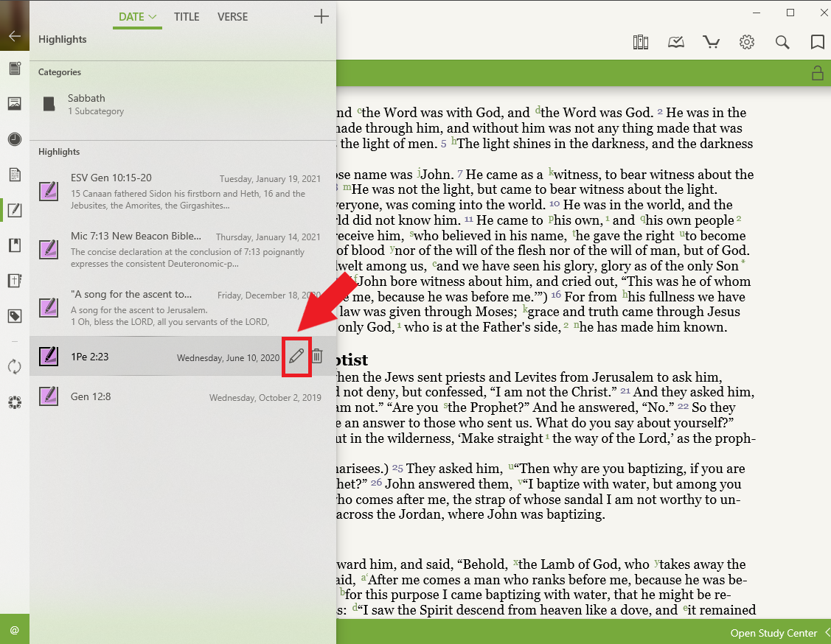Add a new highlight with plus button

click(x=321, y=16)
